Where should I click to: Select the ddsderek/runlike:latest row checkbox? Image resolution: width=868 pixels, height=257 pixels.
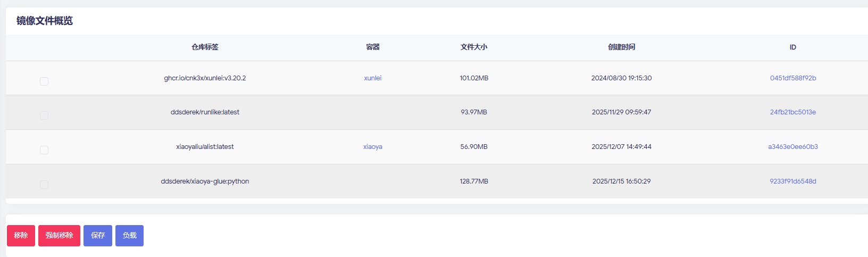coord(44,115)
